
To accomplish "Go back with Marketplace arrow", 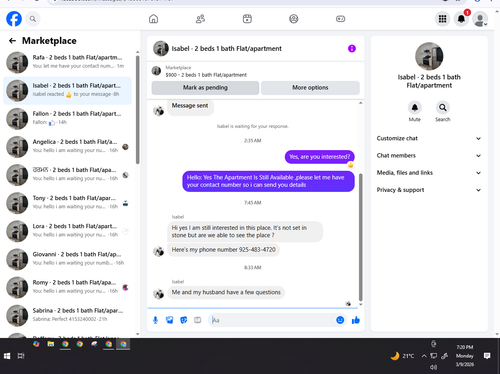I will coord(12,41).
